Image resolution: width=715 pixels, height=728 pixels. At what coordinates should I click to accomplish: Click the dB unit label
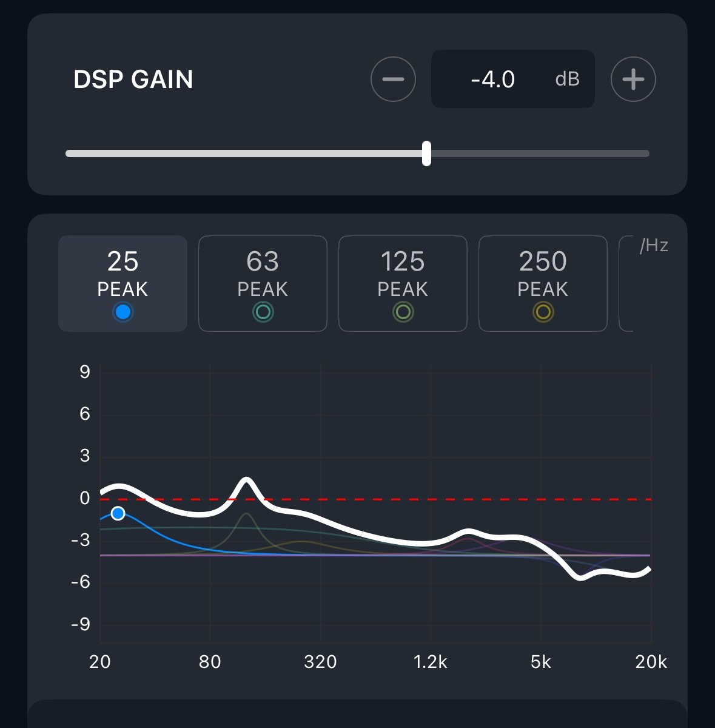point(568,79)
